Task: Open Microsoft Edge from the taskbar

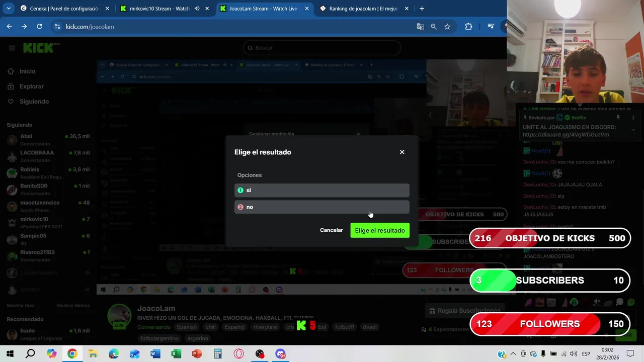Action: point(114,354)
